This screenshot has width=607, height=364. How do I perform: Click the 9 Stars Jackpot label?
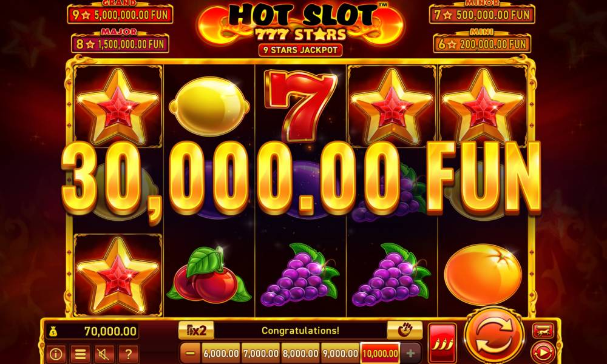click(300, 50)
